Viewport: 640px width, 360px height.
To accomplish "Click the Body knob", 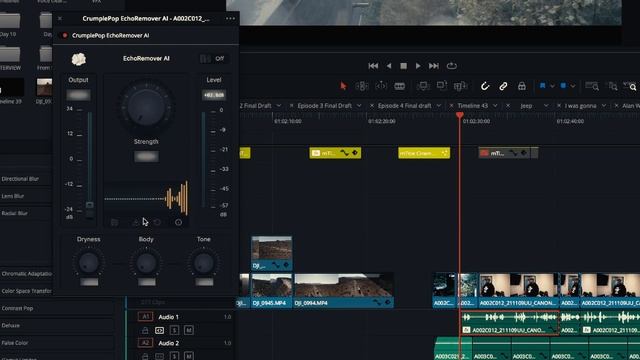I will click(x=146, y=262).
